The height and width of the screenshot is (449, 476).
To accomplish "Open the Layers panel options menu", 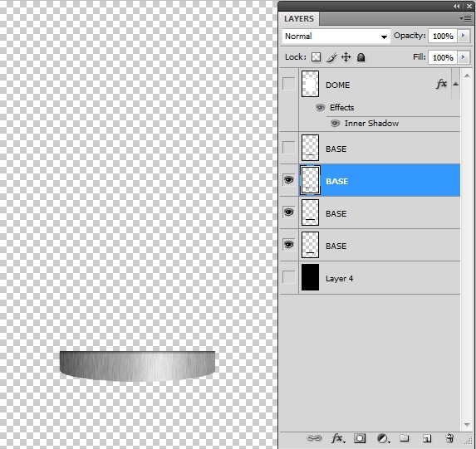I will (x=465, y=19).
